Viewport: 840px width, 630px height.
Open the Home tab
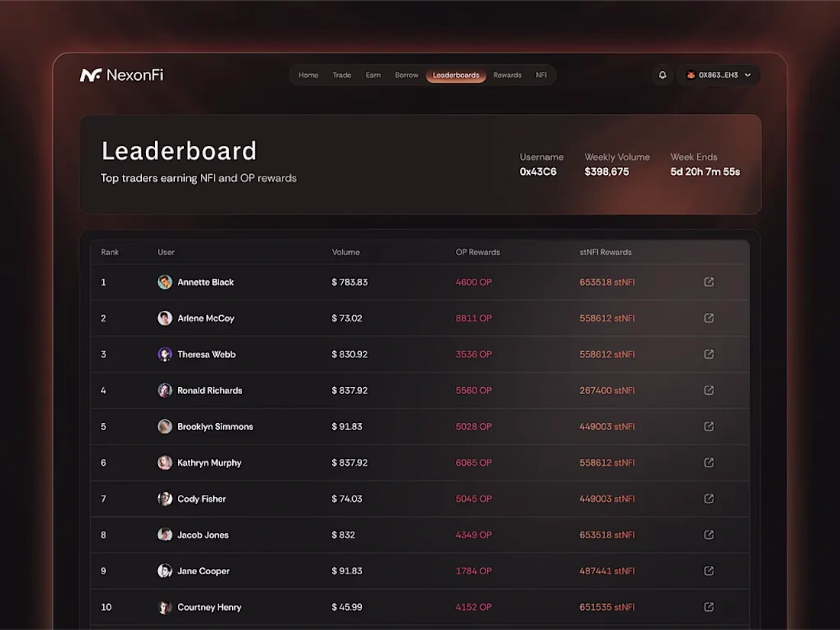pos(308,75)
